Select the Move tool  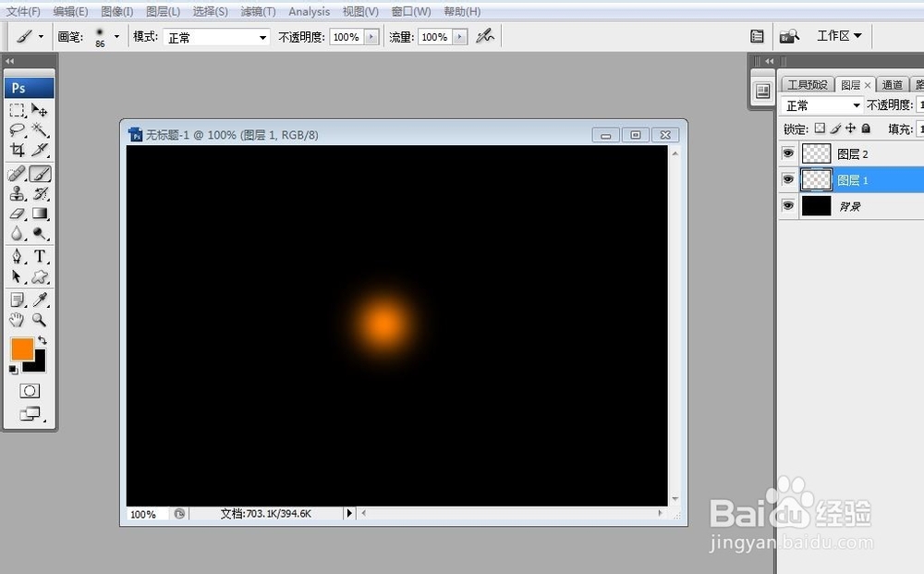click(40, 111)
